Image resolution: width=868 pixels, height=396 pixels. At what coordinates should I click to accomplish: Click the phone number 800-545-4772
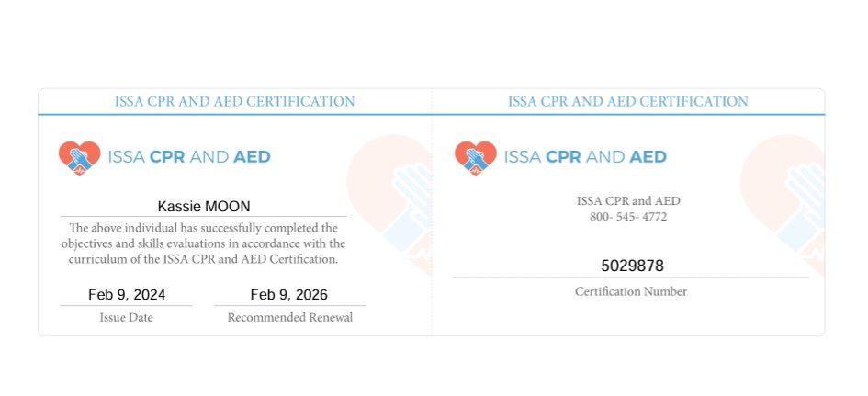click(x=628, y=217)
